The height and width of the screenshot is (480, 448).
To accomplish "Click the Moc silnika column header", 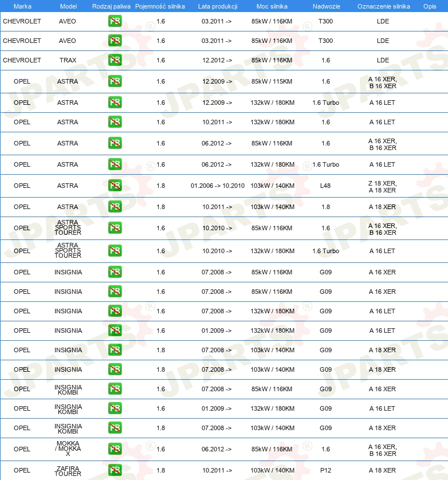I will [272, 6].
